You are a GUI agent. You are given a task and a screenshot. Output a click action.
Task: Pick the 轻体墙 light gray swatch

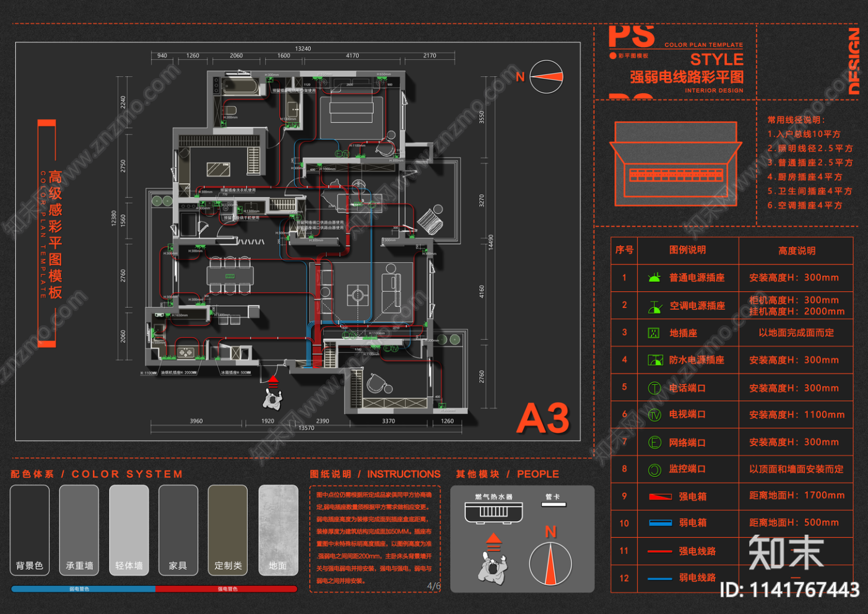[x=129, y=530]
